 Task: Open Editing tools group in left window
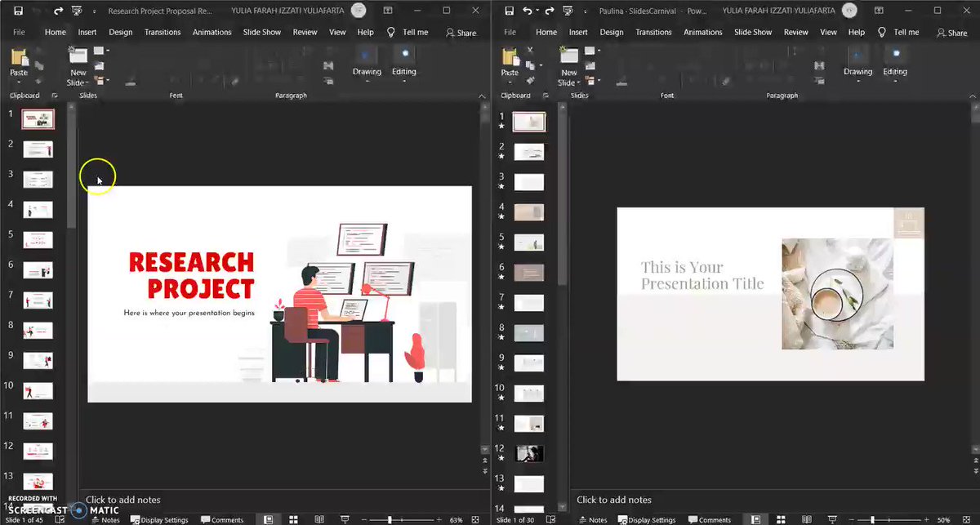click(x=404, y=62)
